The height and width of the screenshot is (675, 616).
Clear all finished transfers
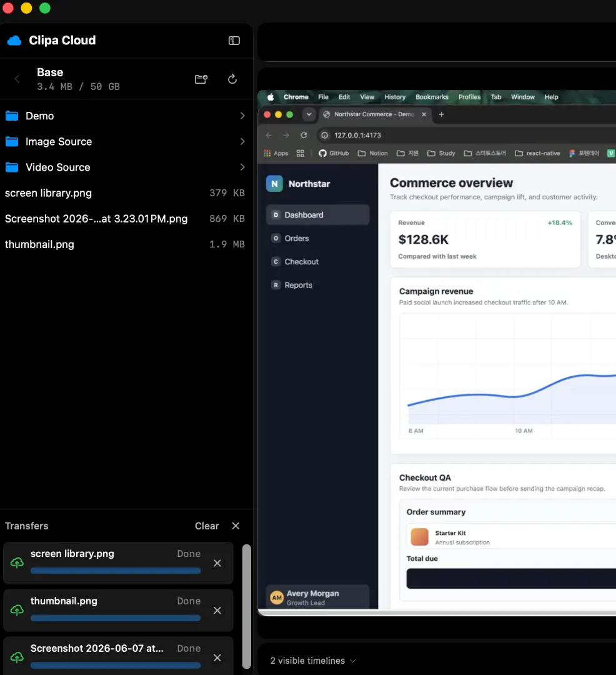click(207, 526)
